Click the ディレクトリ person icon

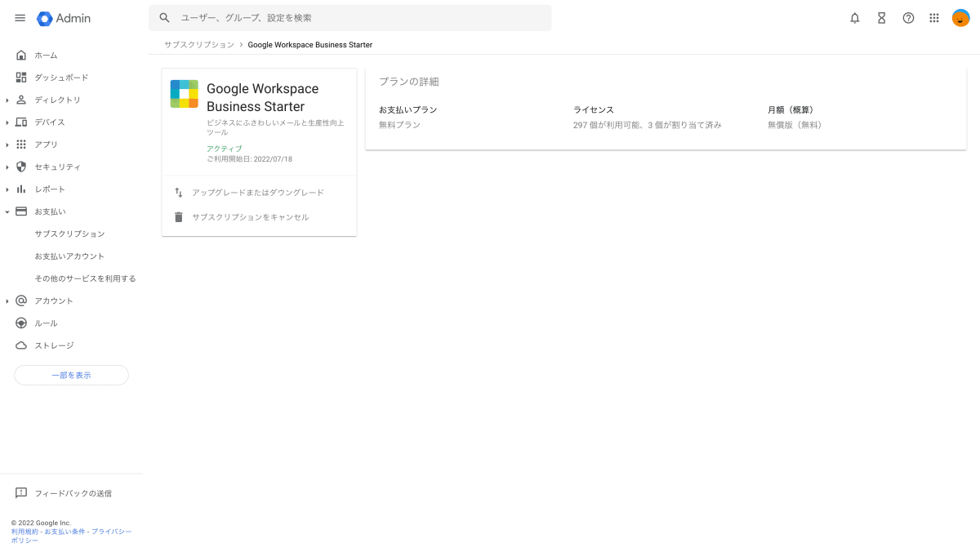click(21, 100)
